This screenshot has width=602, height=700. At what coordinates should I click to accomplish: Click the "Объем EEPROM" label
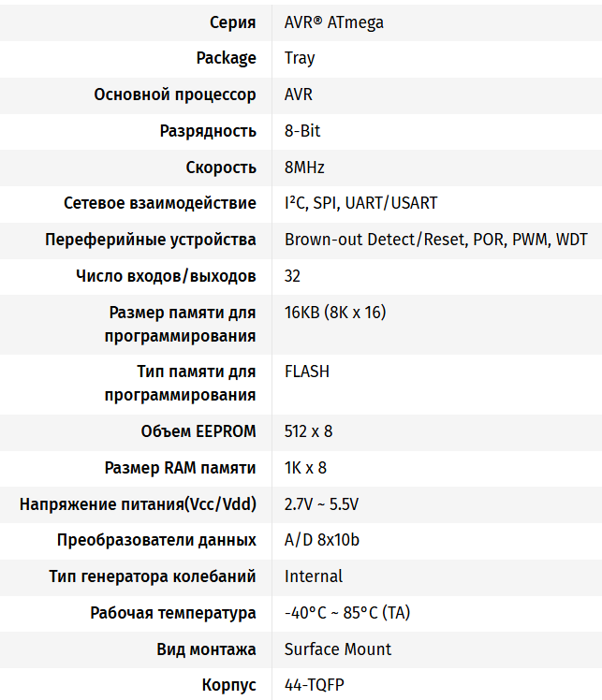[x=198, y=431]
